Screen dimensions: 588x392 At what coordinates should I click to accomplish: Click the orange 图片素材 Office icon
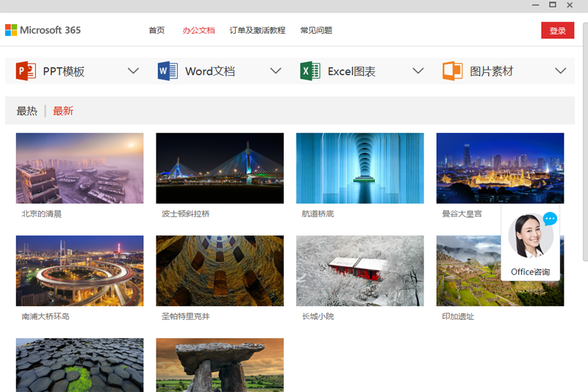tap(452, 71)
